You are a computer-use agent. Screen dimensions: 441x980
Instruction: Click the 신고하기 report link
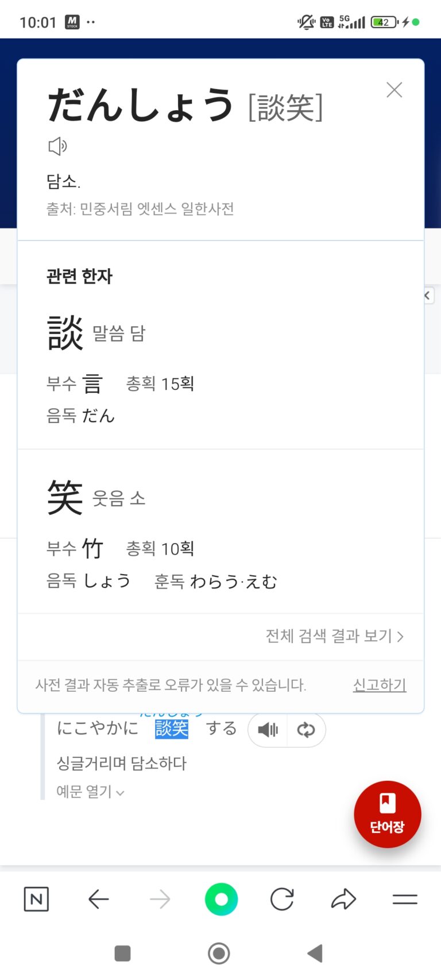pos(379,685)
